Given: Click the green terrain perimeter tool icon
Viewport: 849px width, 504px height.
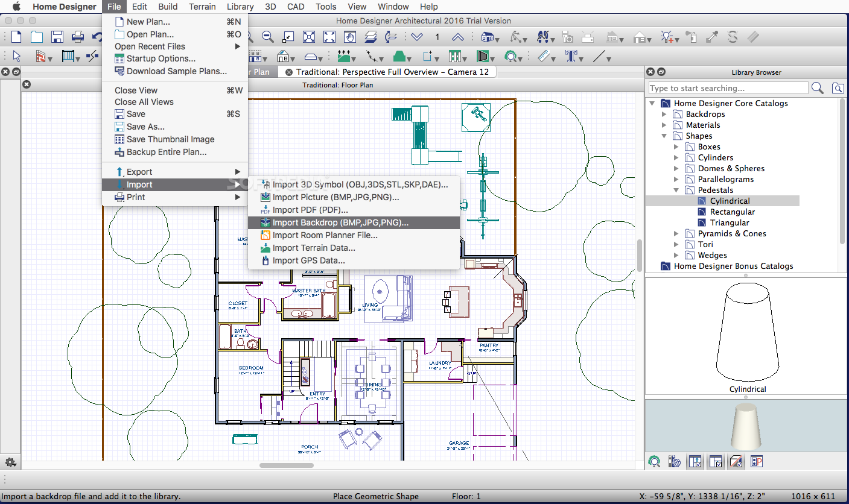Looking at the screenshot, I should click(x=344, y=57).
